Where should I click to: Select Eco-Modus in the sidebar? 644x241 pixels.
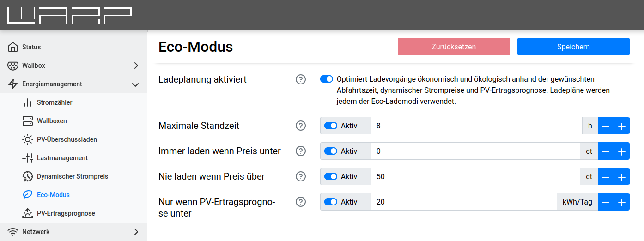53,195
